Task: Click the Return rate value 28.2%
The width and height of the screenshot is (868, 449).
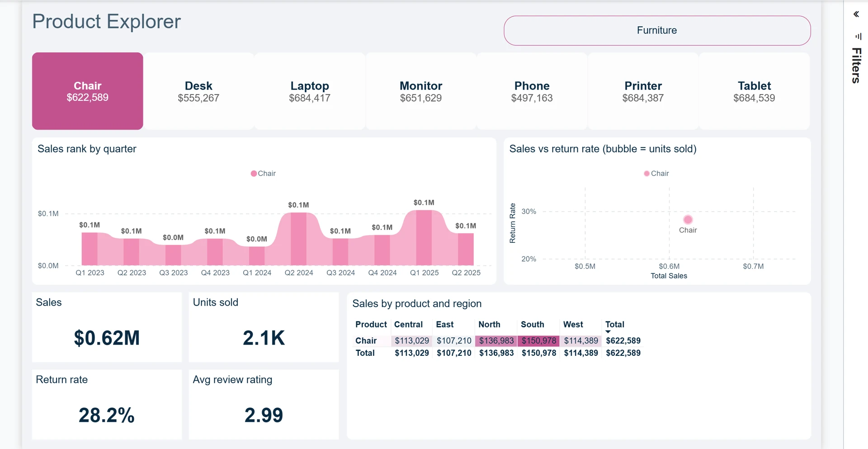Action: [107, 416]
